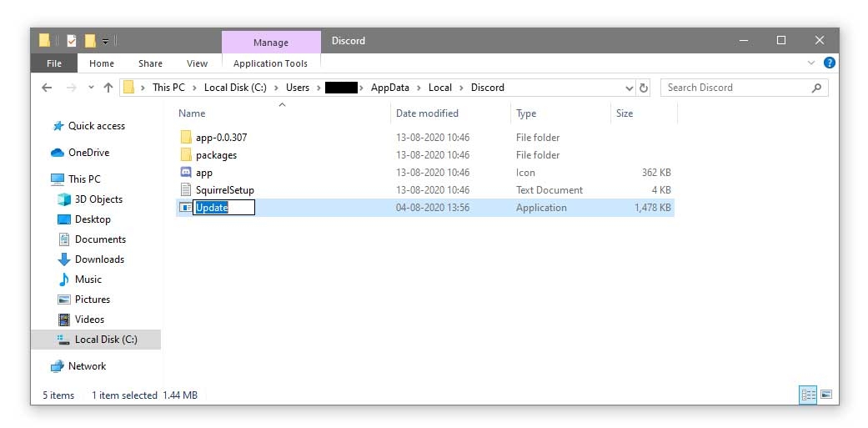
Task: Select the AppData breadcrumb segment
Action: pyautogui.click(x=389, y=88)
